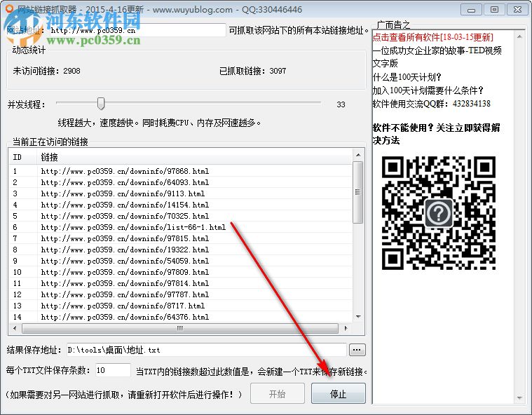Click the ID column header
Image resolution: width=532 pixels, height=415 pixels.
[x=22, y=157]
